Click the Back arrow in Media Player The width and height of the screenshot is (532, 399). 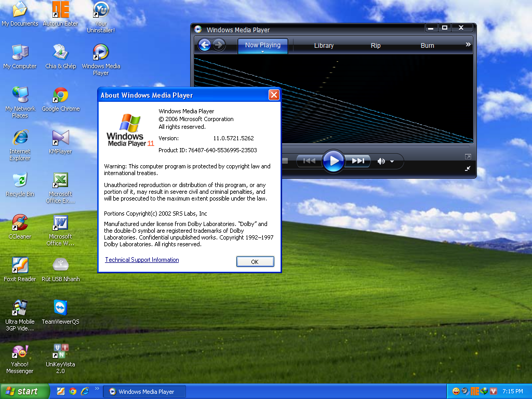(205, 45)
